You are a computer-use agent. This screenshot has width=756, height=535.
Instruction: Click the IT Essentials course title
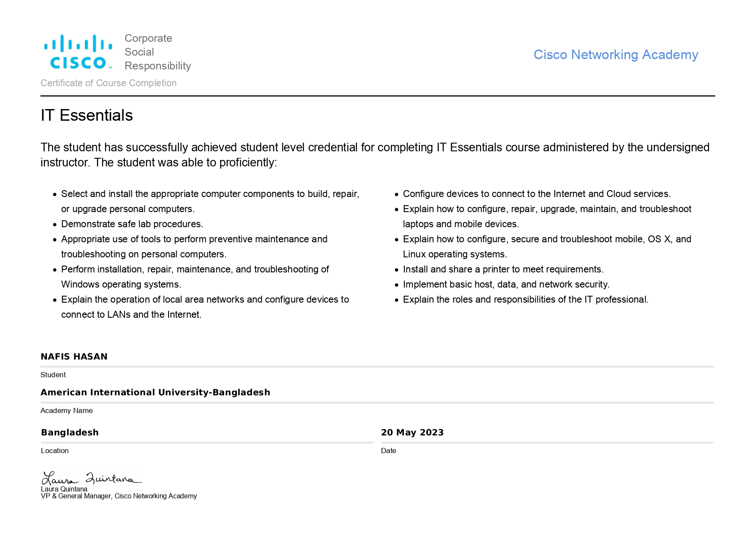[87, 116]
